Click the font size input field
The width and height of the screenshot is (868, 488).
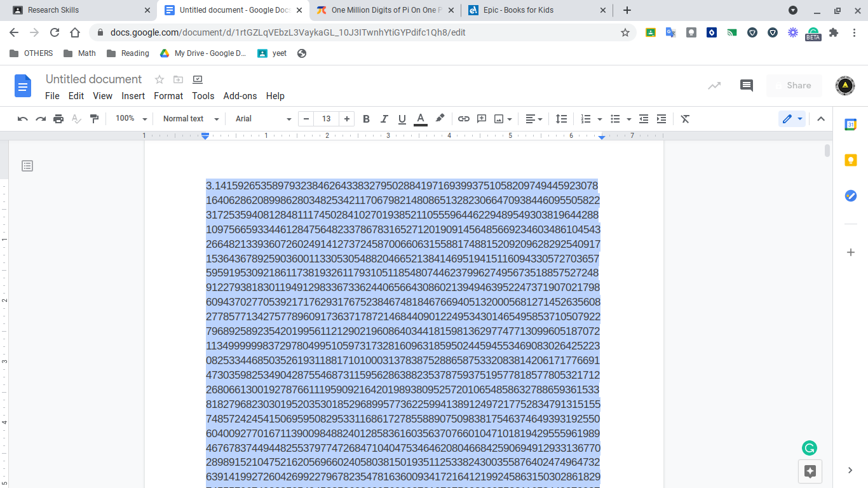326,119
